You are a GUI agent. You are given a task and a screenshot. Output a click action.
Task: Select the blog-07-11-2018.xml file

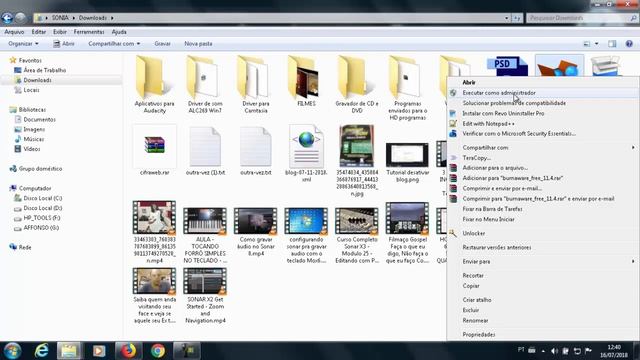pyautogui.click(x=306, y=154)
